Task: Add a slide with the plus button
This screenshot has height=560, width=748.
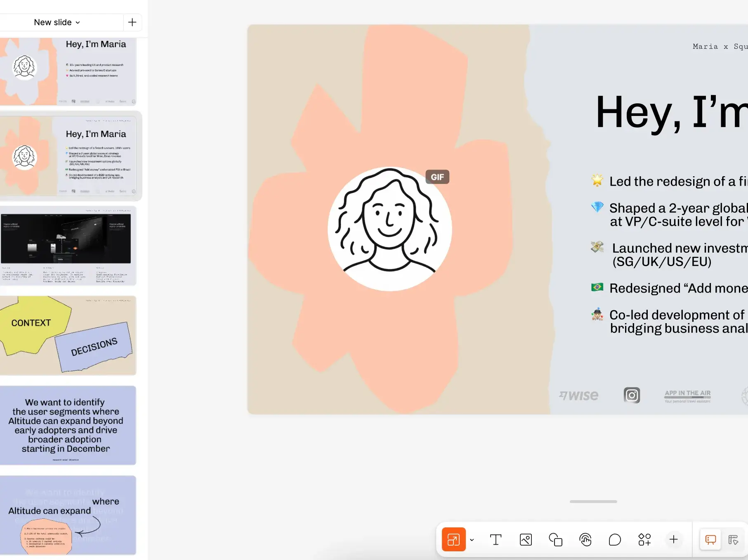Action: pyautogui.click(x=132, y=22)
